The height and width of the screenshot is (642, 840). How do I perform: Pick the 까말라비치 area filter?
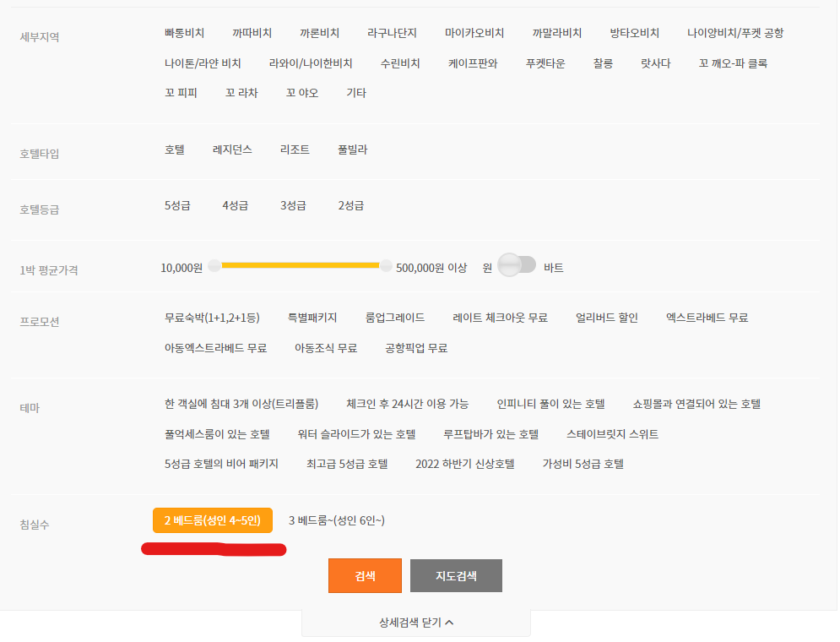coord(556,33)
